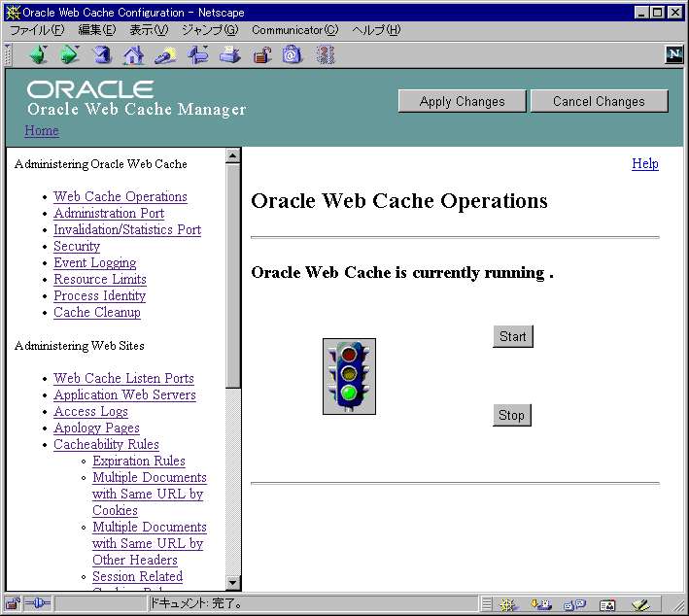Open Event Logging link
This screenshot has height=616, width=689.
click(95, 262)
